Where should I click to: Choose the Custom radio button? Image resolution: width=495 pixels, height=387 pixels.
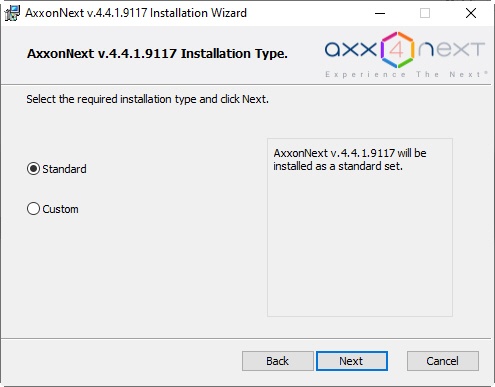pos(33,209)
